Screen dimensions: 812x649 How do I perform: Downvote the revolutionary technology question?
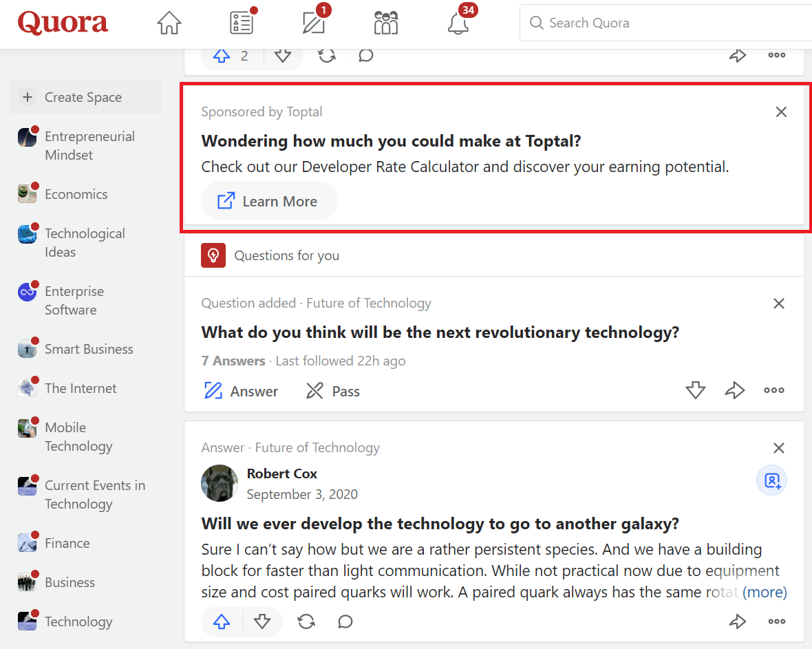click(695, 390)
